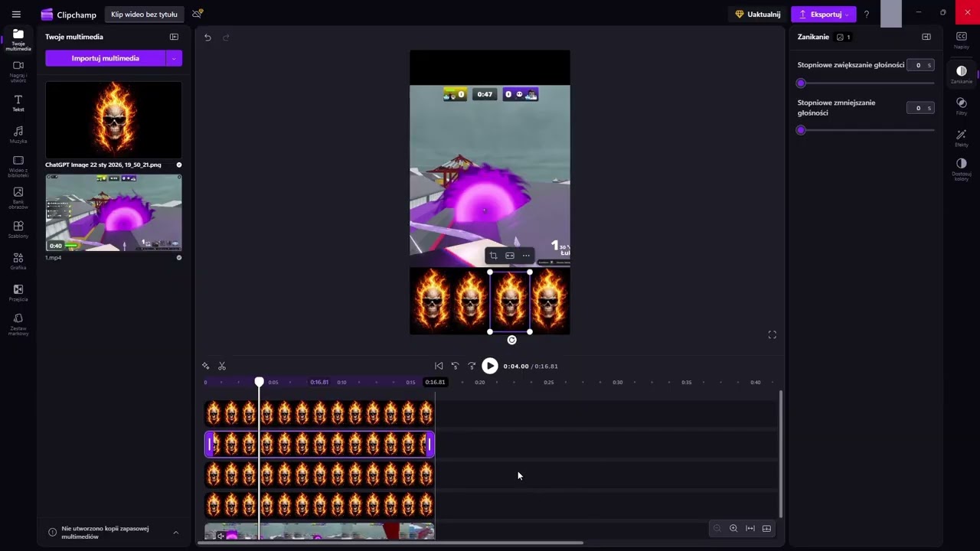Click the timeline vertical scrollbar
The image size is (980, 551).
click(781, 454)
